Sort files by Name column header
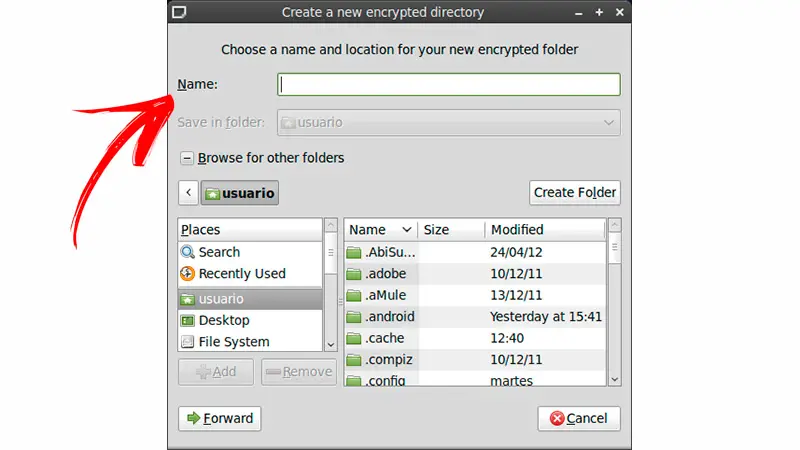 (381, 230)
